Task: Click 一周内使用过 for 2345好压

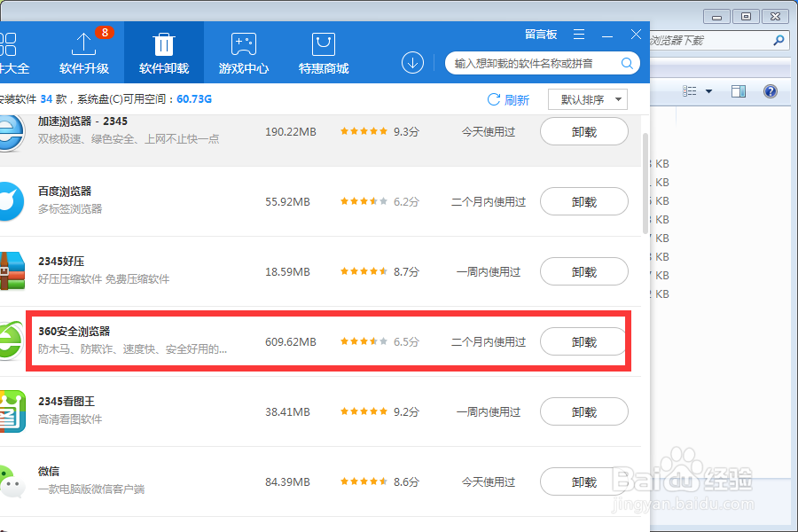Action: pos(488,272)
